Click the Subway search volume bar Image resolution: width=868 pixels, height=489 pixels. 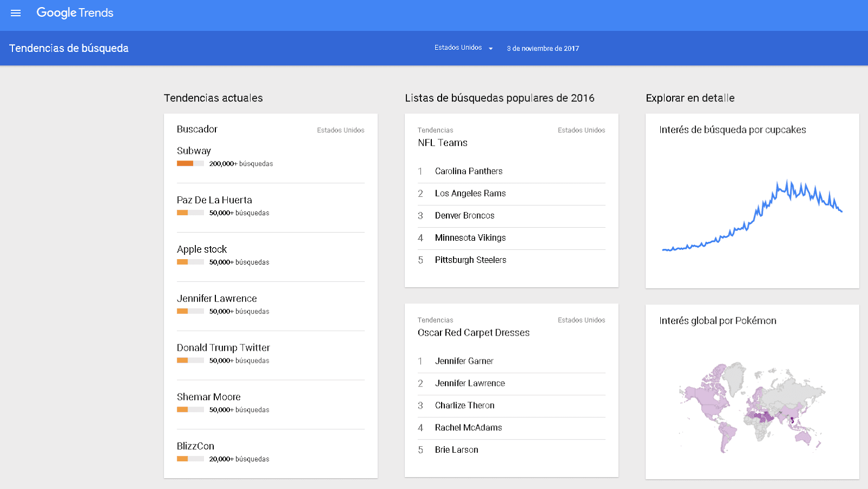tap(190, 164)
